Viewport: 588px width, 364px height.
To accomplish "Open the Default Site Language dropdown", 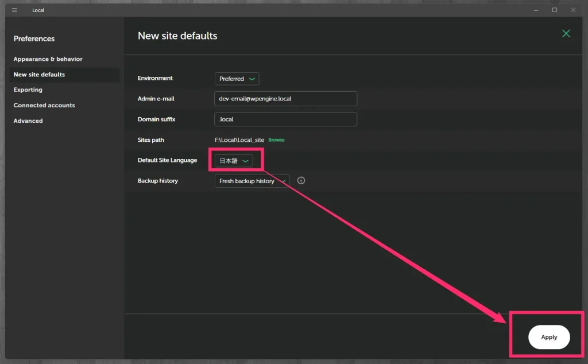I will pos(234,160).
